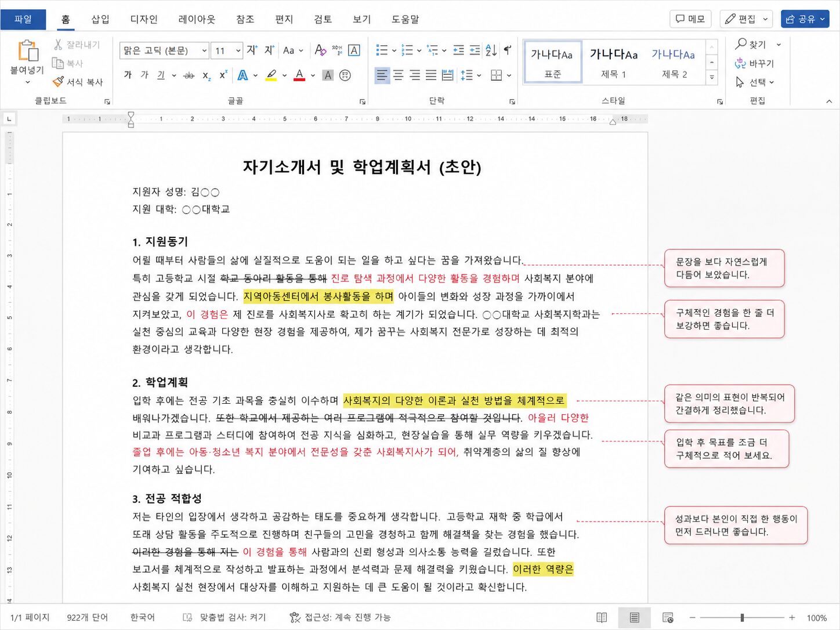Open underline style dropdown arrow

[x=173, y=75]
